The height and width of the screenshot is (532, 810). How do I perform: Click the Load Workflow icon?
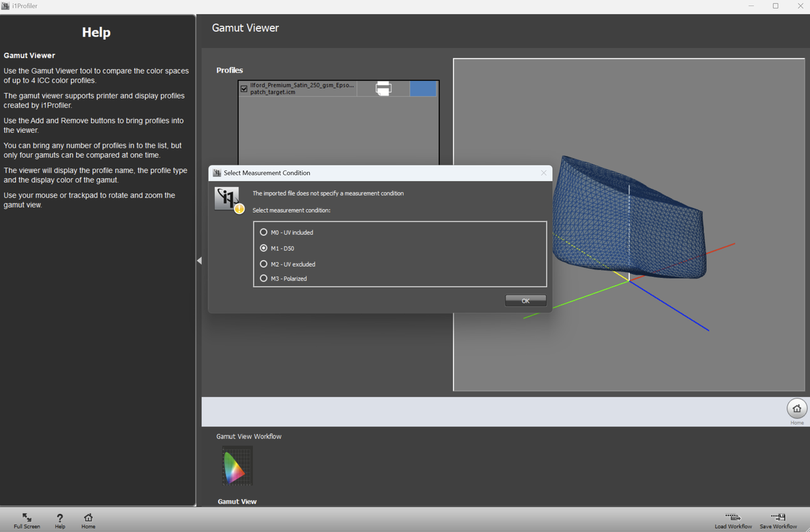pyautogui.click(x=733, y=517)
